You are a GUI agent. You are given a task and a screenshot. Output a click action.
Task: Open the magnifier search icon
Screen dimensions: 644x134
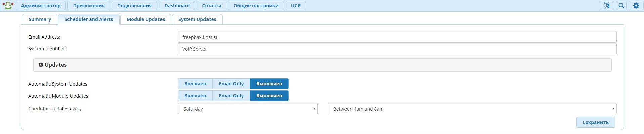(x=622, y=6)
